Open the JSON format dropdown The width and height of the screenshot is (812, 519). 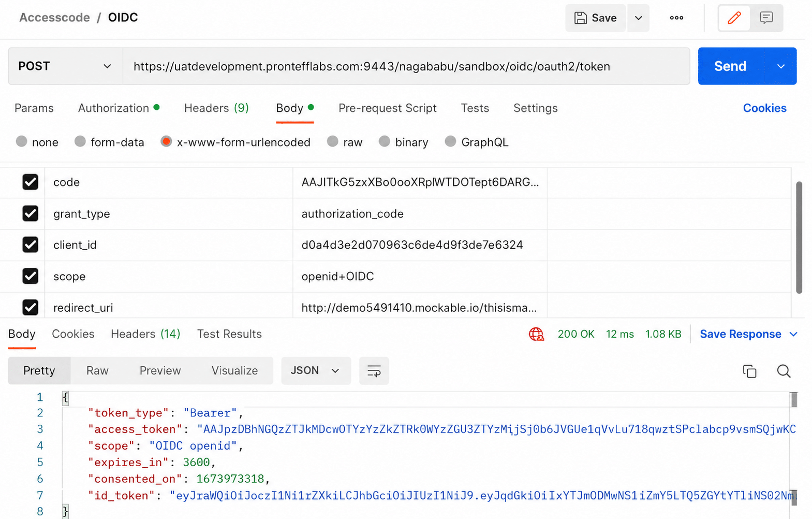(316, 371)
